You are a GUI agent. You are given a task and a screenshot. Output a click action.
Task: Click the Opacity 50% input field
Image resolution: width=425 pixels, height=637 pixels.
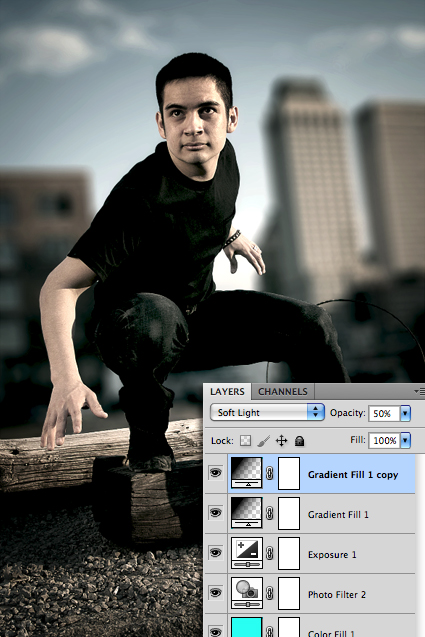tap(384, 413)
